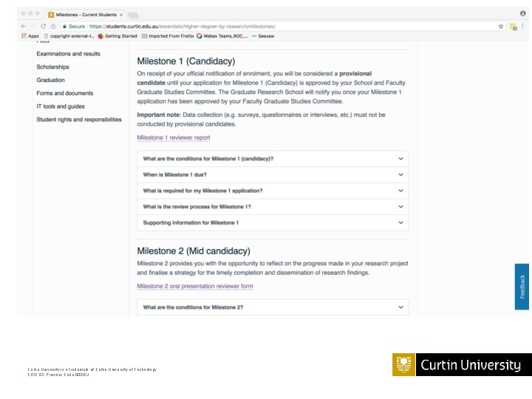
Task: Click the browser back arrow
Action: coord(23,26)
